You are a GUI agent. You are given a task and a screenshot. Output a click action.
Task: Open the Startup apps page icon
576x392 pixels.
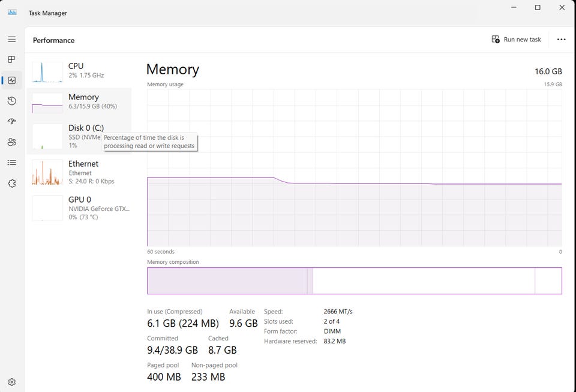(11, 122)
